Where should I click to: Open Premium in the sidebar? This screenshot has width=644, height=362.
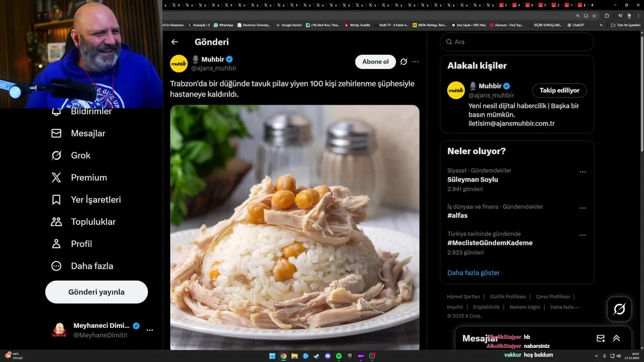coord(79,177)
